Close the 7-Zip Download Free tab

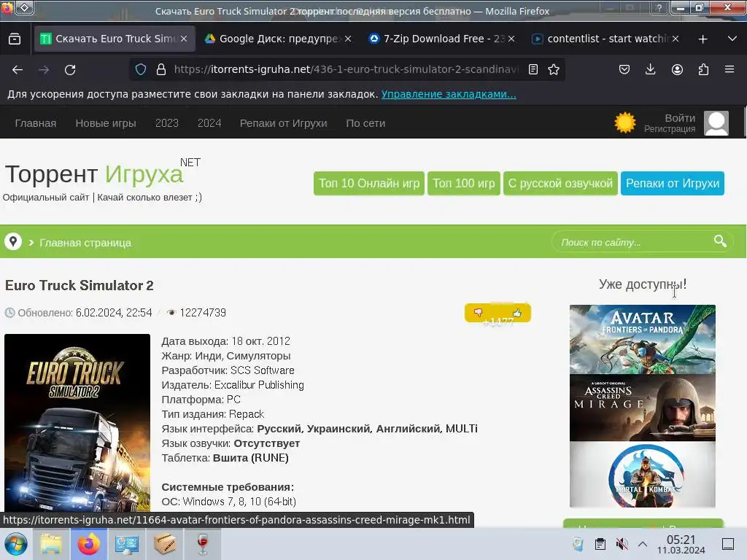pyautogui.click(x=511, y=39)
